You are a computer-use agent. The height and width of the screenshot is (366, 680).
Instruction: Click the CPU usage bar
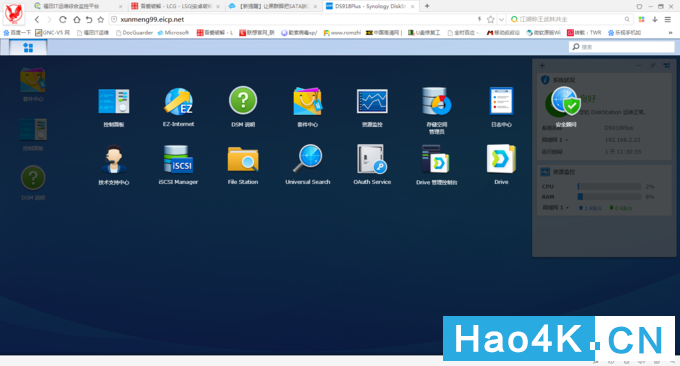tap(609, 186)
